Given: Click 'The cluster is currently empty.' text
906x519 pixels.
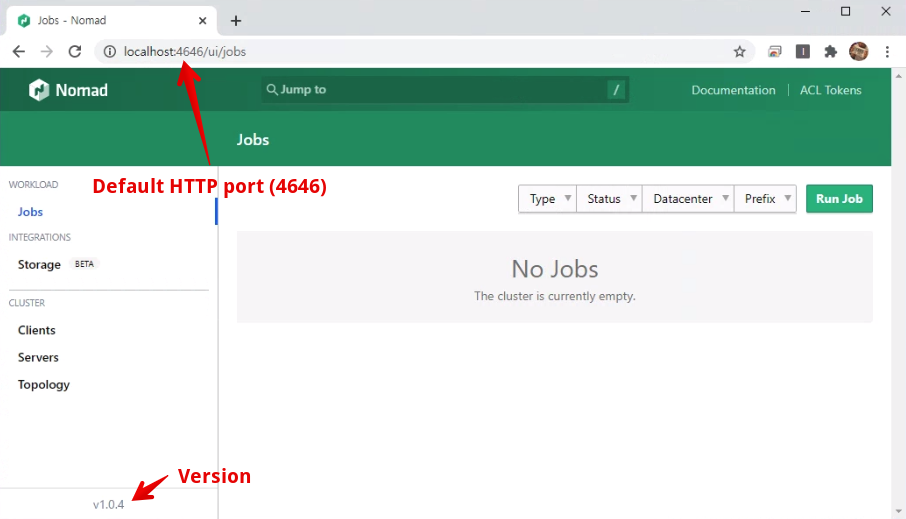Looking at the screenshot, I should tap(555, 296).
